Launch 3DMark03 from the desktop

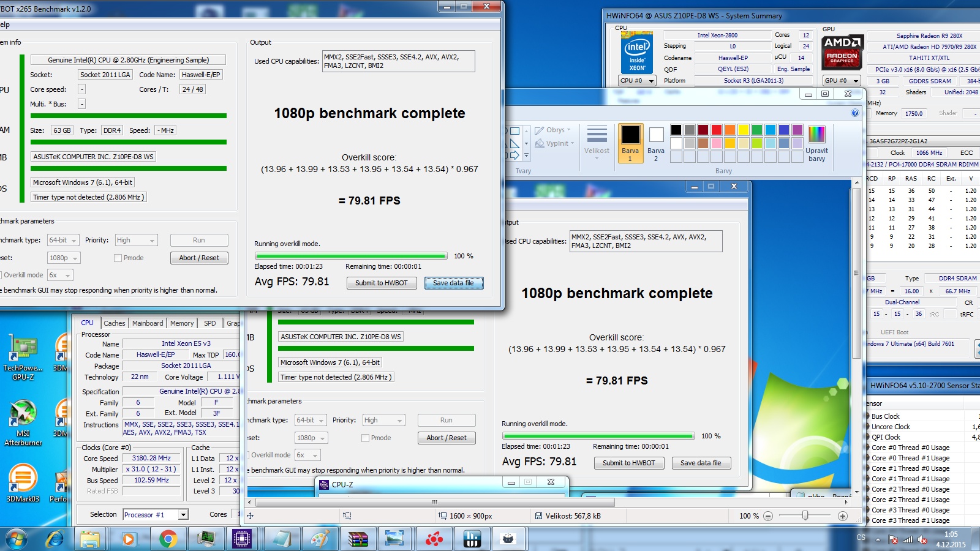[x=23, y=484]
